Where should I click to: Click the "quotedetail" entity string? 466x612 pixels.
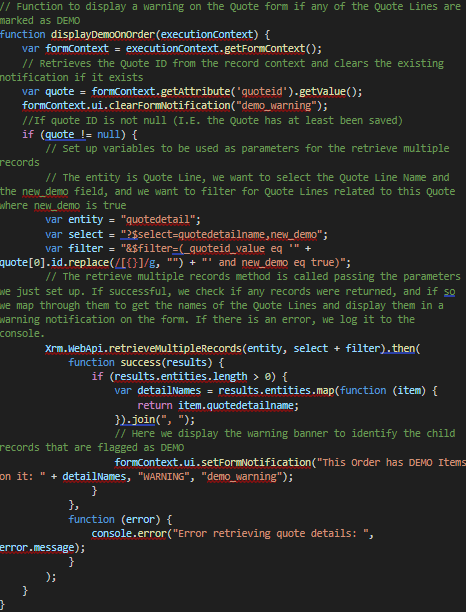click(158, 219)
